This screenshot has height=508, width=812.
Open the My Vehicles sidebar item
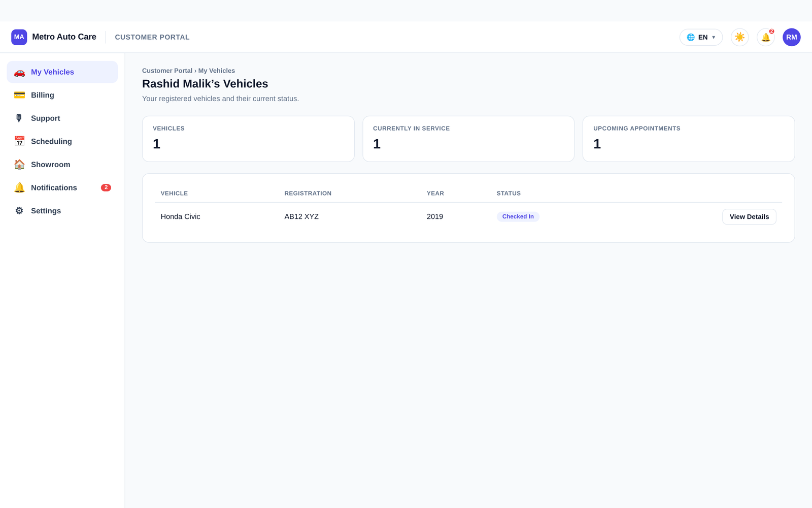(x=62, y=72)
